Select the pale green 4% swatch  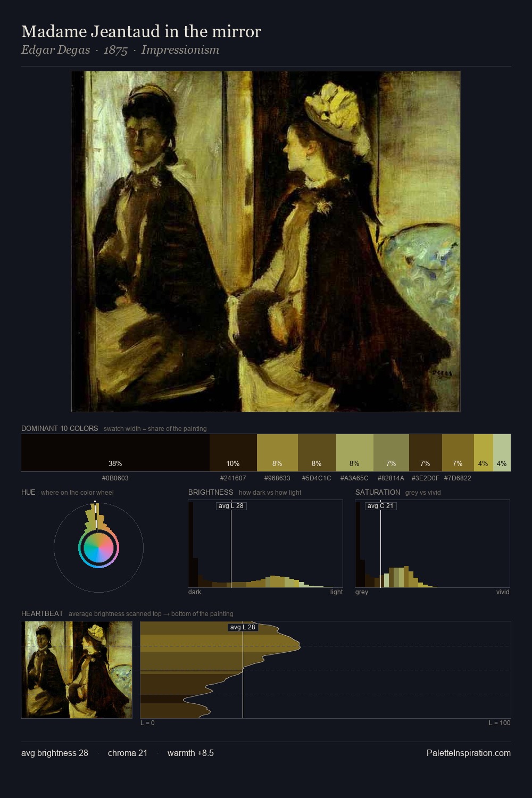pos(502,453)
